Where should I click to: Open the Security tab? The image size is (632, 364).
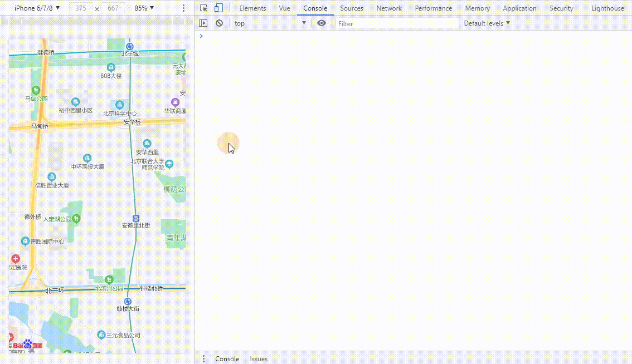pyautogui.click(x=561, y=8)
